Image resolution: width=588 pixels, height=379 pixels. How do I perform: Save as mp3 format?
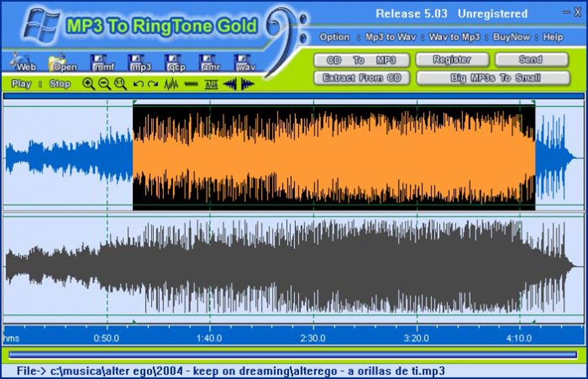point(140,63)
